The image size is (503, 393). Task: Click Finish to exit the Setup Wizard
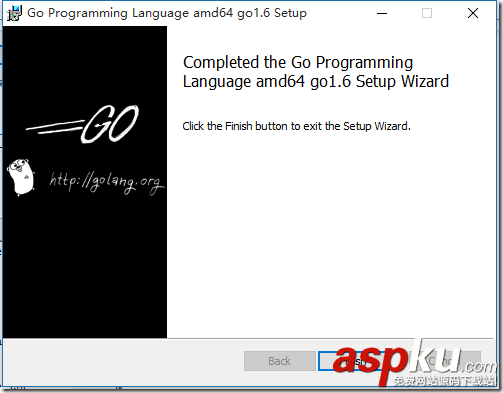pyautogui.click(x=354, y=361)
